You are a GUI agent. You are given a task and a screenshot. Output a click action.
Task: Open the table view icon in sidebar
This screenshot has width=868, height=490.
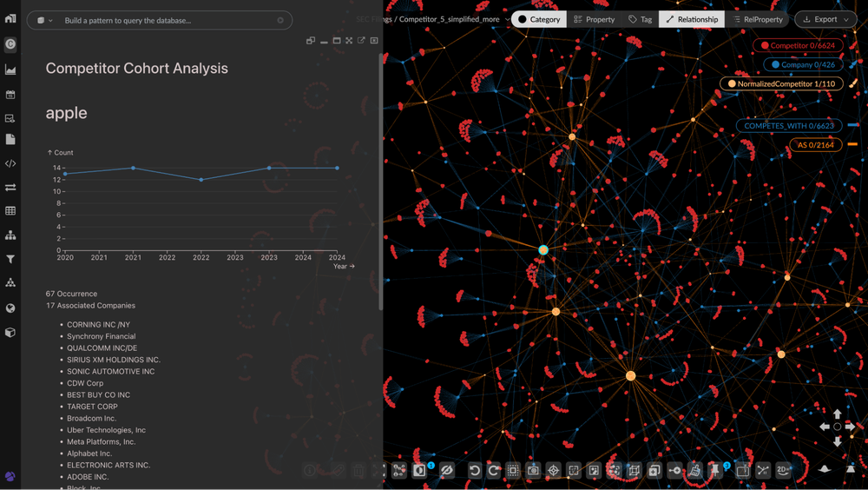(x=10, y=211)
